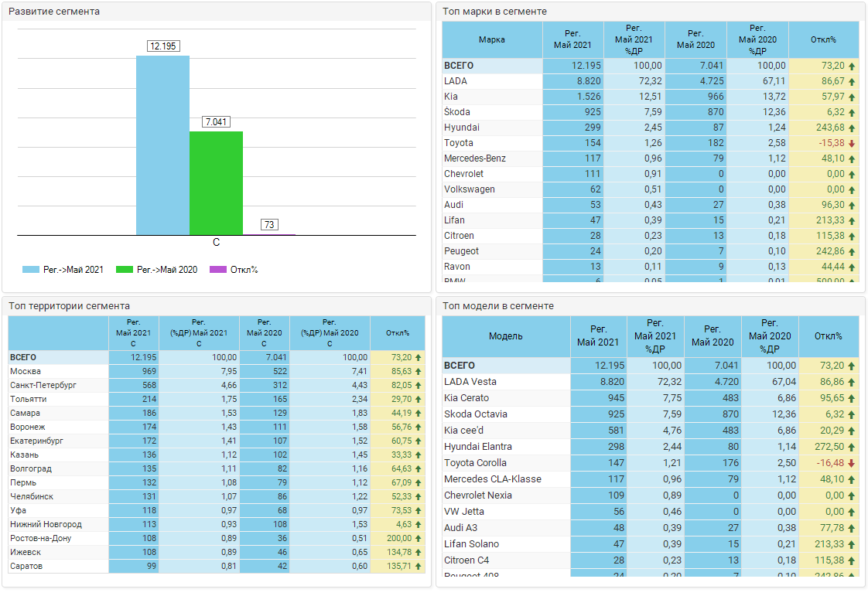Image resolution: width=868 pixels, height=613 pixels.
Task: Click the blue 12.195 bar in chart
Action: [x=162, y=145]
